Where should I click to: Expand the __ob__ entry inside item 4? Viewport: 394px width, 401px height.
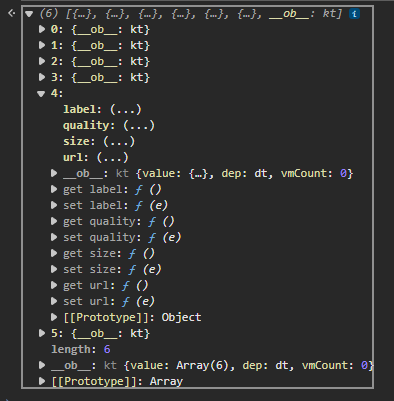click(54, 173)
